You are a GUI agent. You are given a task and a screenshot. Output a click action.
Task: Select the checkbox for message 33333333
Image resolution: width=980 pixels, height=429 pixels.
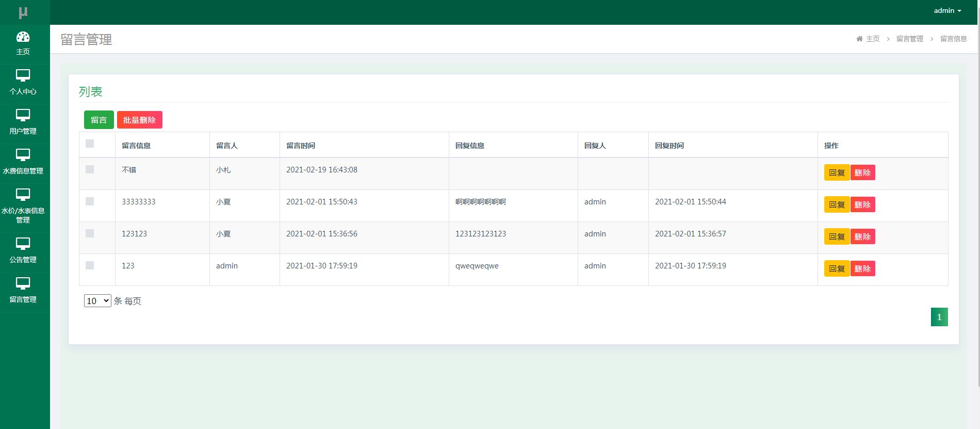[x=90, y=201]
